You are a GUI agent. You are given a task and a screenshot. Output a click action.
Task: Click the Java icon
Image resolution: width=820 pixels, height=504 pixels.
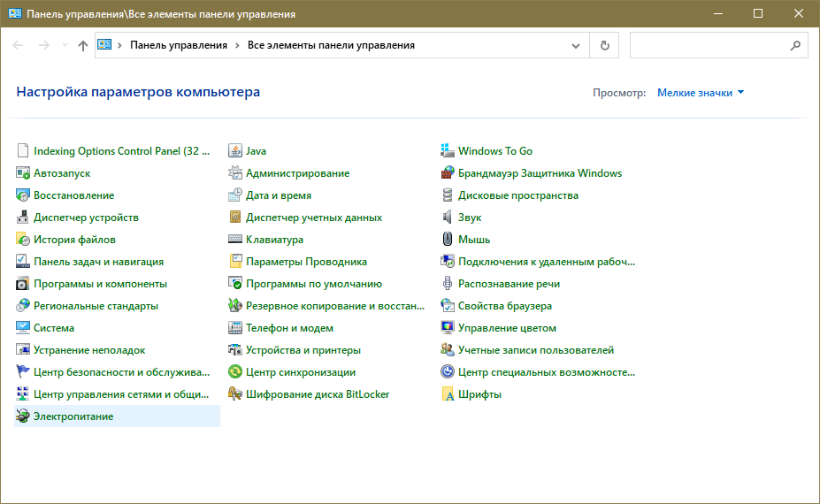[x=235, y=151]
